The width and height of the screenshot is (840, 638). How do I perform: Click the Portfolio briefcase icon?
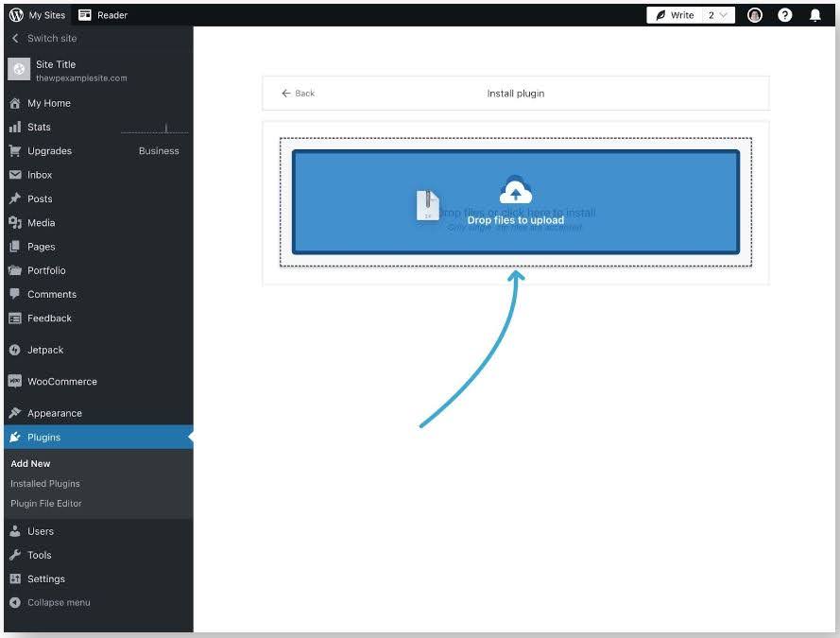[15, 270]
